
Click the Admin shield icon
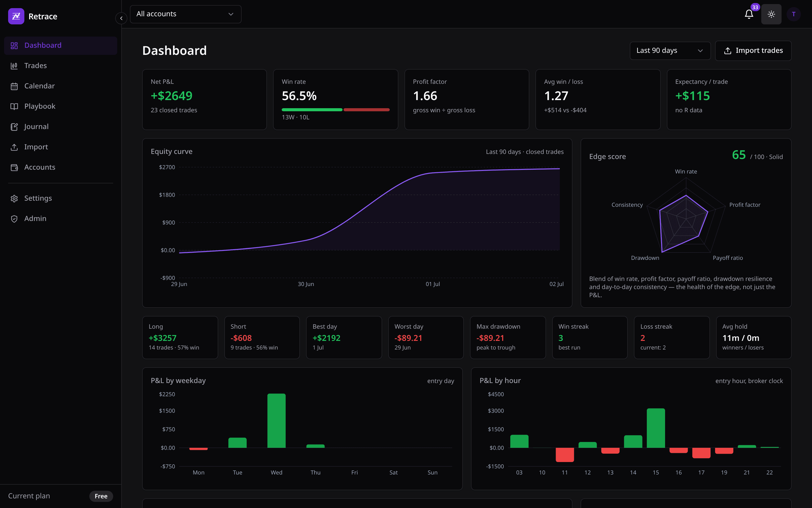coord(14,219)
